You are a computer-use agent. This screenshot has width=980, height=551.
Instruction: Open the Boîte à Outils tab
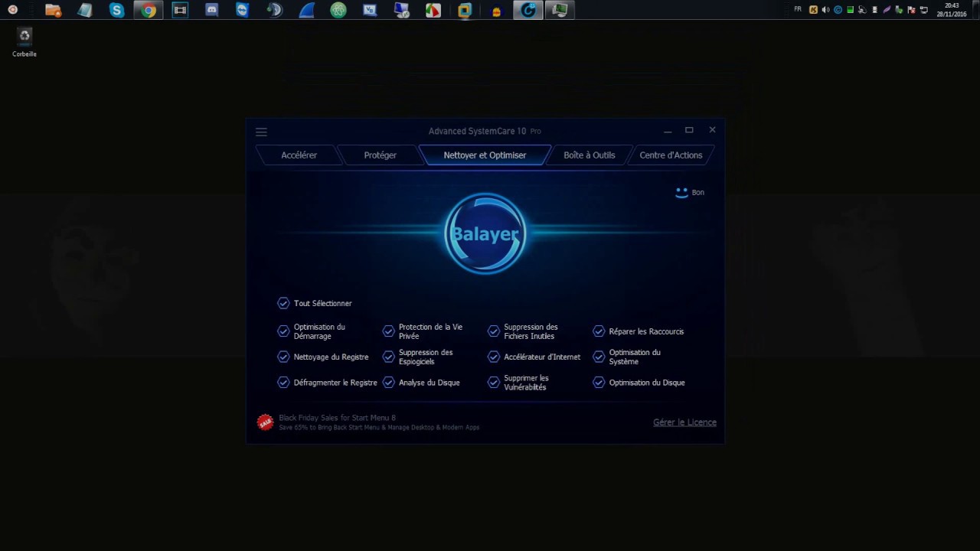pos(589,155)
